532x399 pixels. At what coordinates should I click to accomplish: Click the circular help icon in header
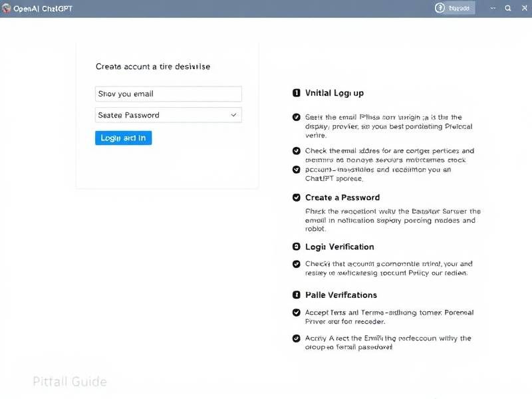tap(440, 8)
